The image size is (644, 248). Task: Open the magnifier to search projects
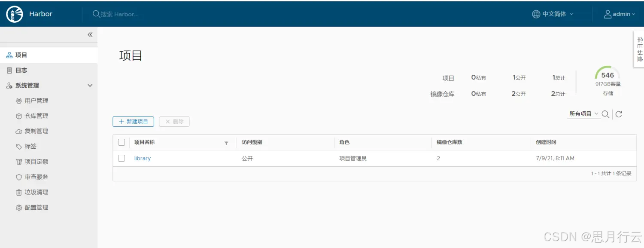605,114
